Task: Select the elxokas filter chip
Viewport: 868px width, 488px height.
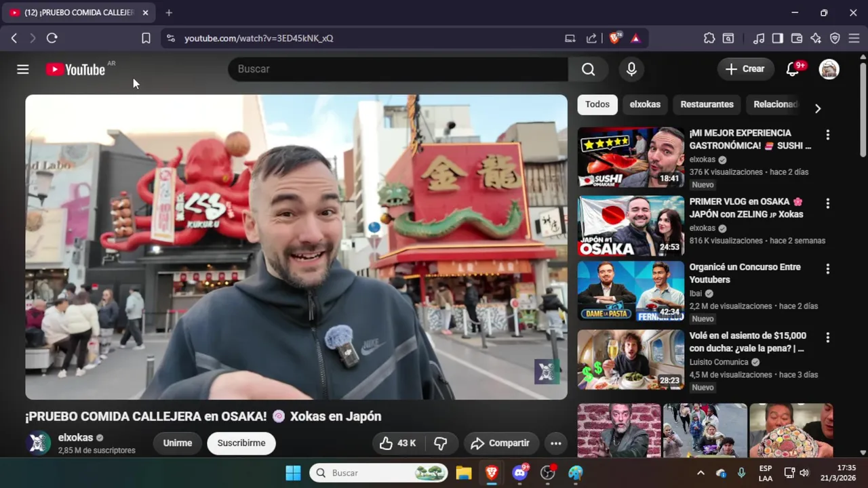Action: 645,104
